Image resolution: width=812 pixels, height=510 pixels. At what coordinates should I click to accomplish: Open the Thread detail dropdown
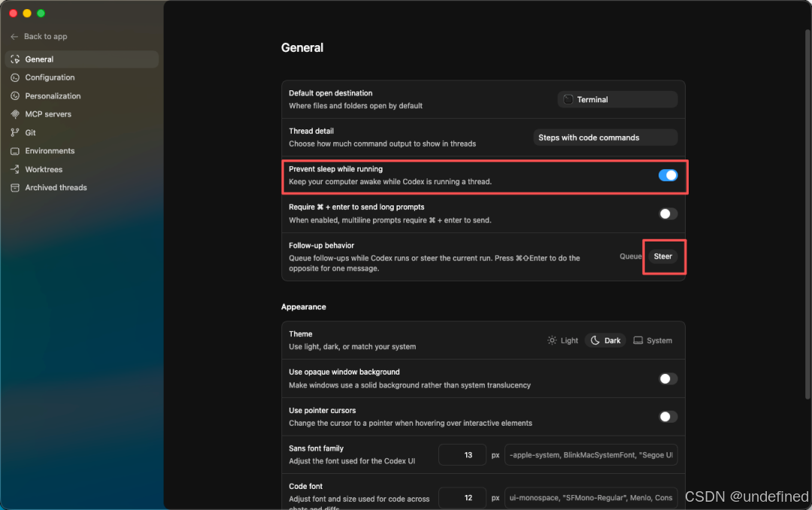pyautogui.click(x=605, y=138)
